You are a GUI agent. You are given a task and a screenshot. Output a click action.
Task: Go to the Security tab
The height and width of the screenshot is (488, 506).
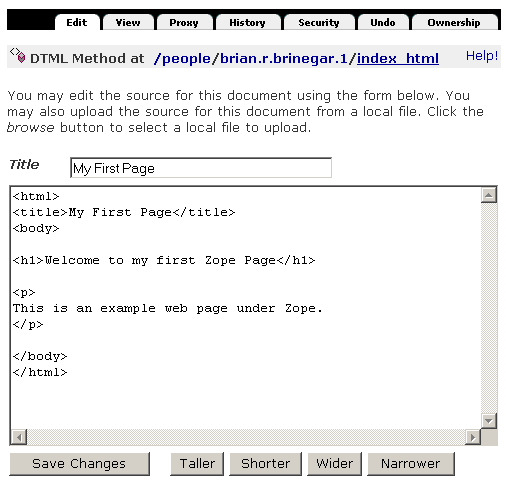pos(319,22)
